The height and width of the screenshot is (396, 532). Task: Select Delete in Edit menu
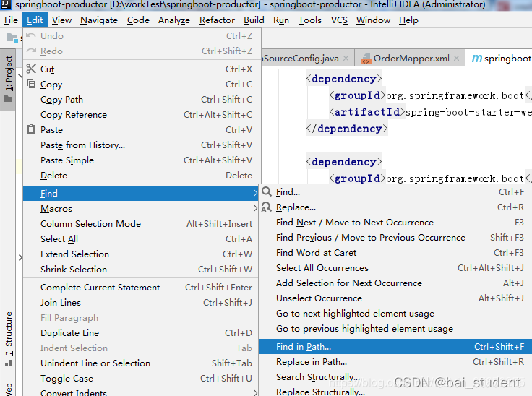141,176
